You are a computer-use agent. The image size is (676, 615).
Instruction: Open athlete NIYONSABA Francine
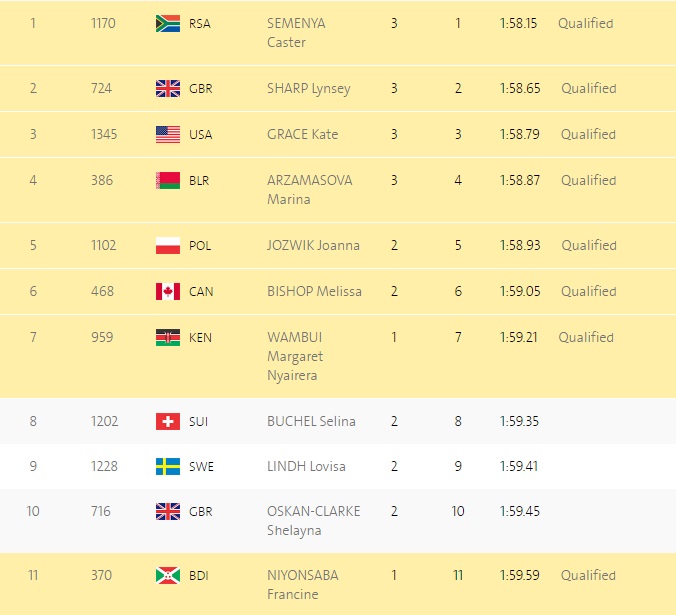click(x=303, y=585)
